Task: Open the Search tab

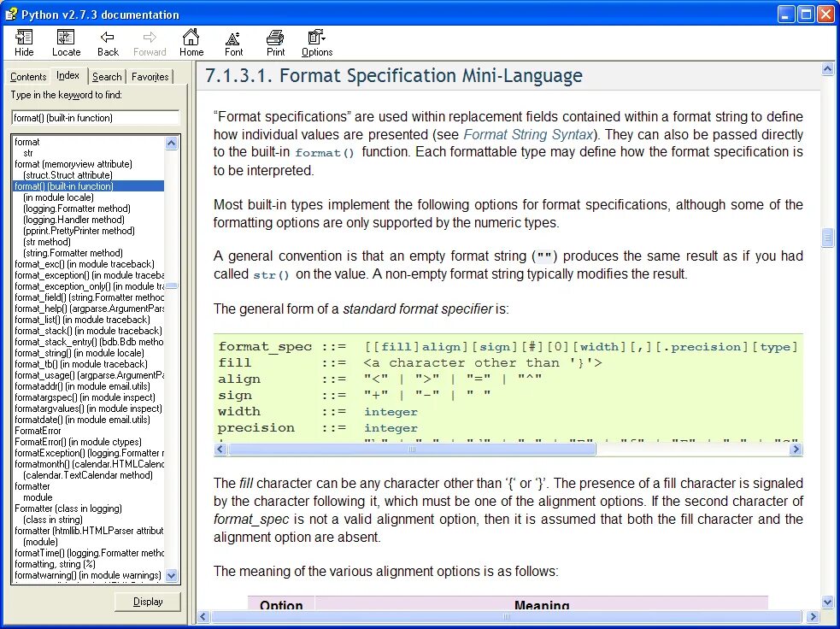Action: tap(107, 77)
